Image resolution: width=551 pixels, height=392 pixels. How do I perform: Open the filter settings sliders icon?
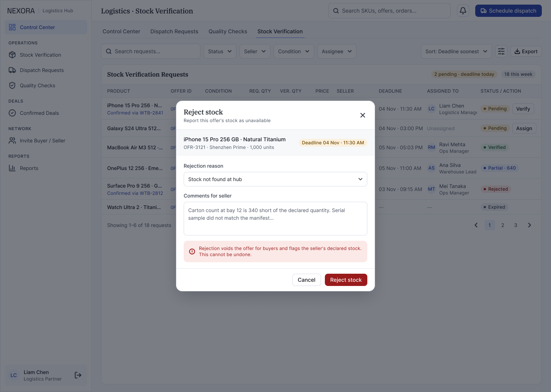point(501,51)
